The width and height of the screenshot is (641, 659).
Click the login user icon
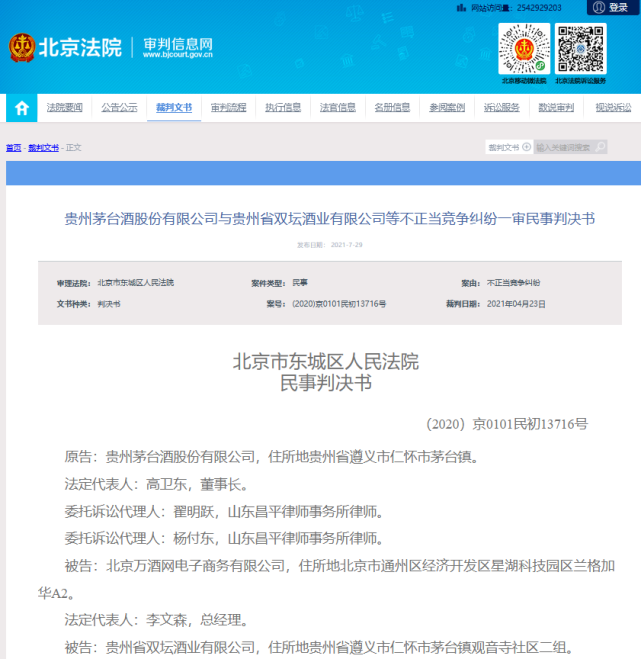(x=599, y=7)
